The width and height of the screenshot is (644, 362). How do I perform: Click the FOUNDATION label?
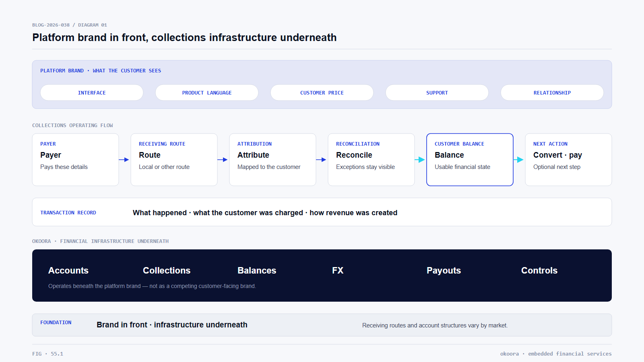click(56, 322)
